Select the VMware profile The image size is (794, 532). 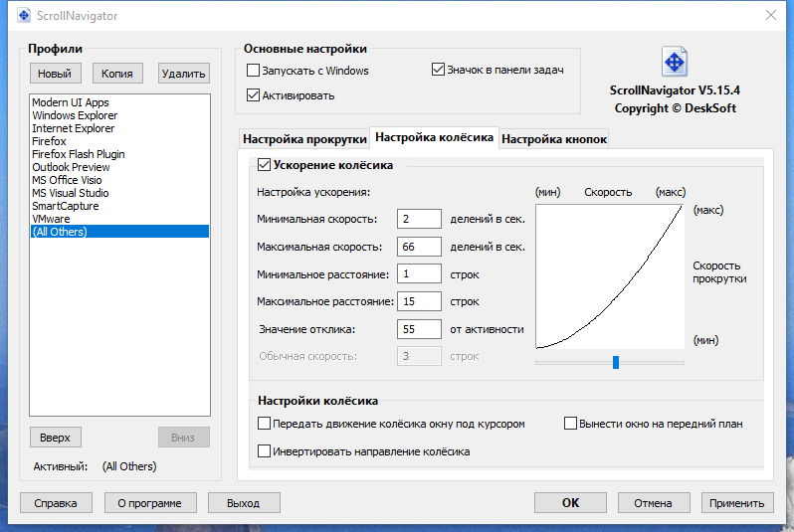(x=119, y=219)
